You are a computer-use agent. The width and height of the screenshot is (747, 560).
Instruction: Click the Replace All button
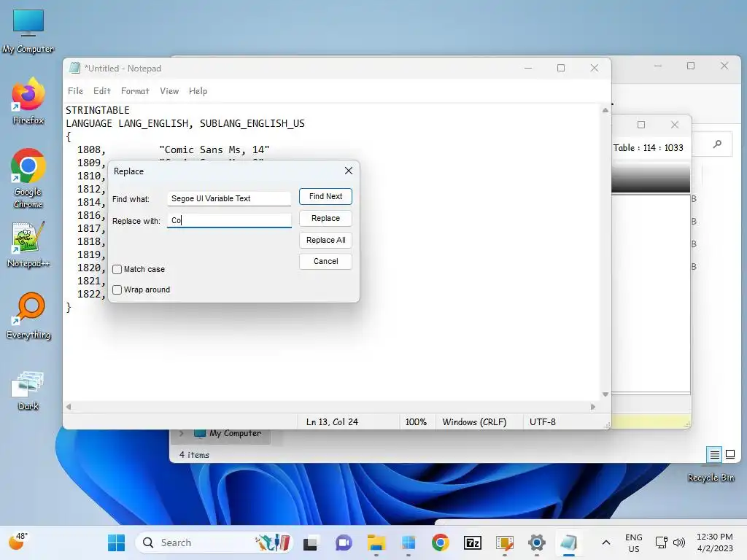point(325,240)
